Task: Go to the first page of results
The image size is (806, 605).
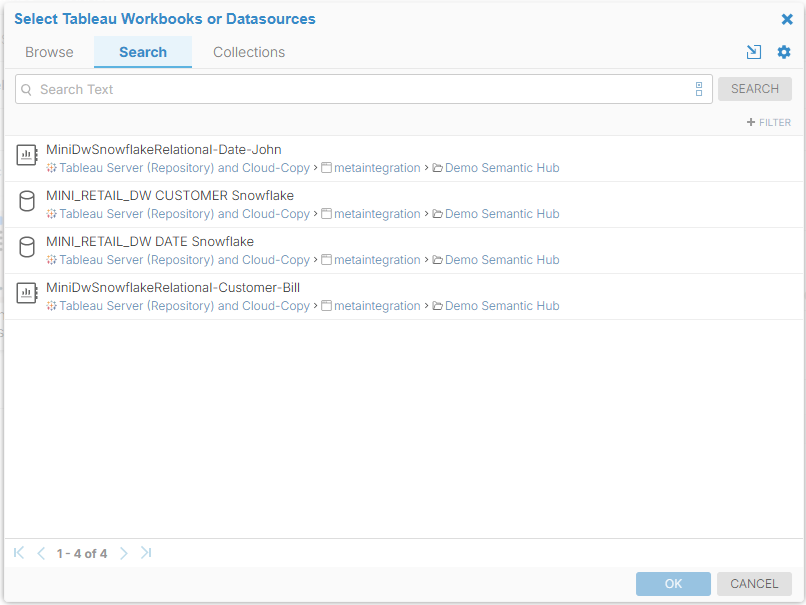Action: [x=19, y=553]
